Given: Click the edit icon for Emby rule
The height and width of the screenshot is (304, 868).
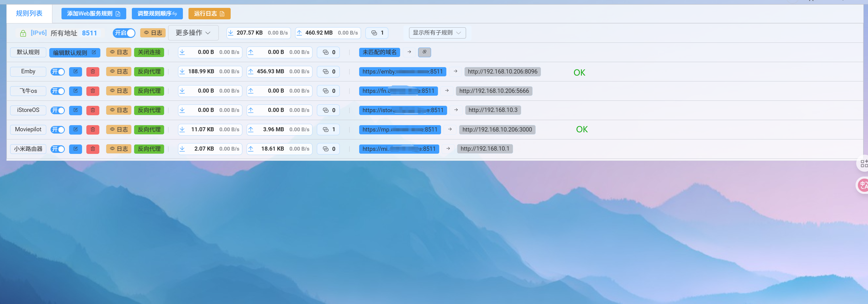Looking at the screenshot, I should (75, 71).
